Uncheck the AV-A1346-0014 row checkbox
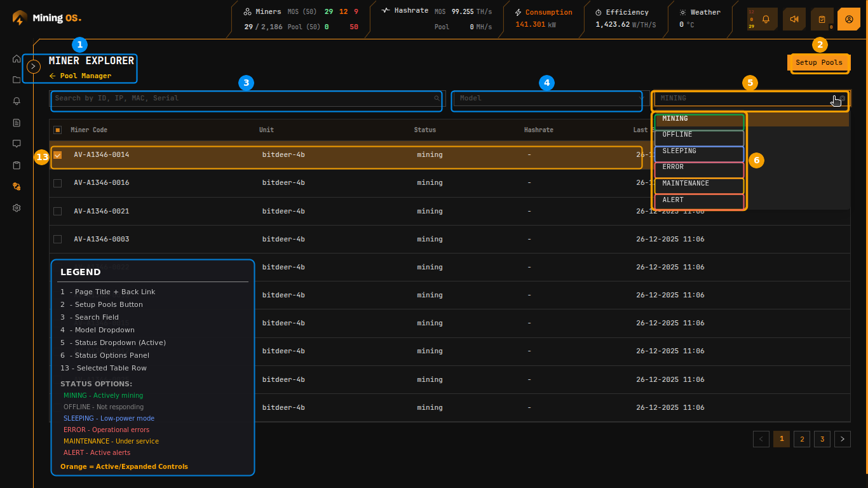This screenshot has height=488, width=868. (57, 154)
